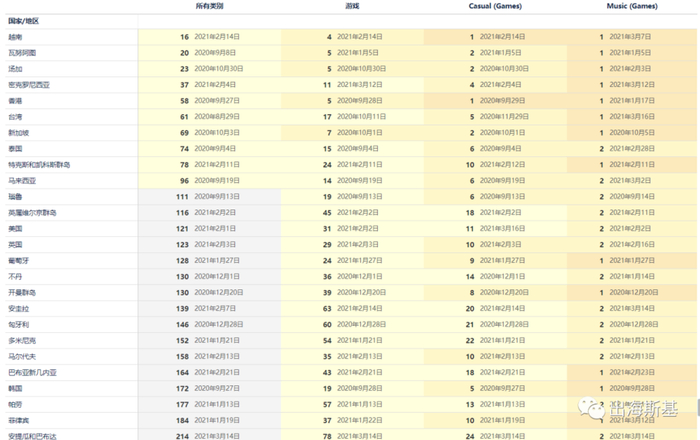Select the 密克罗尼西亚 row name
This screenshot has width=700, height=440.
29,85
